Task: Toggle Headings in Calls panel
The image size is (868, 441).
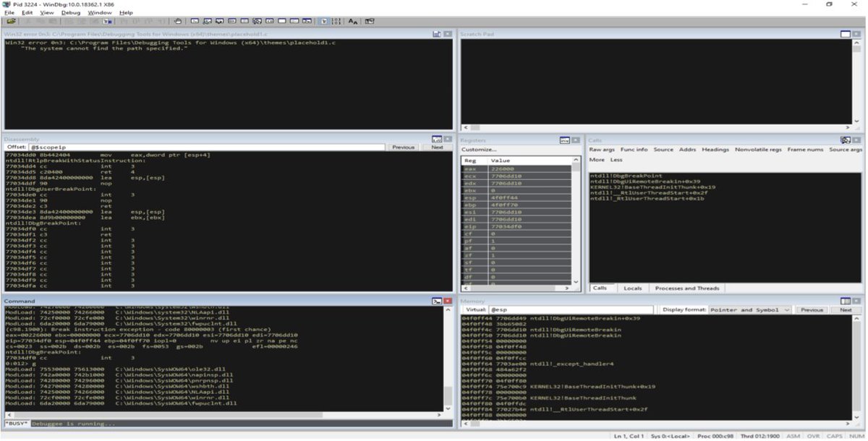Action: click(x=715, y=150)
